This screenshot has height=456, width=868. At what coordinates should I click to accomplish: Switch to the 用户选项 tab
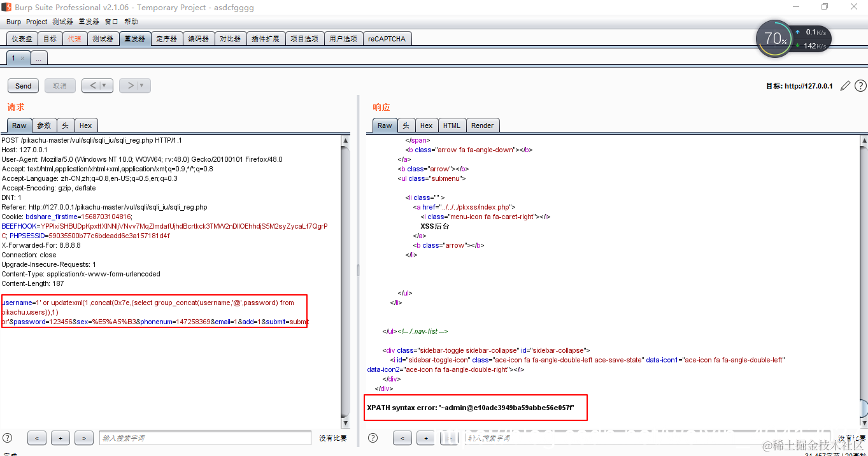click(344, 39)
